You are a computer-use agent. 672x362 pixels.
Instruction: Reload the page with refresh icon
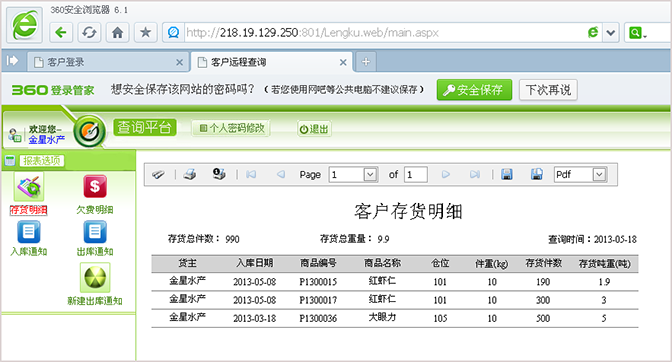pos(89,33)
